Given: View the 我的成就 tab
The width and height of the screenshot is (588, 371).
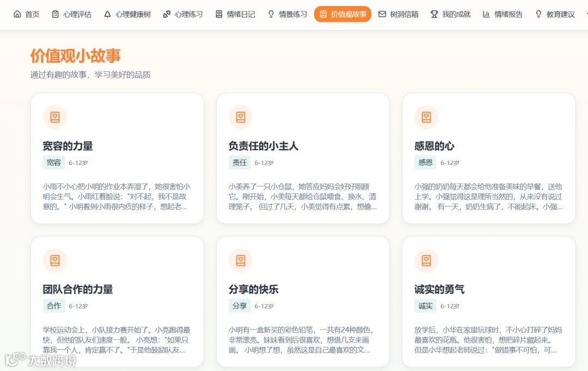Looking at the screenshot, I should (451, 14).
